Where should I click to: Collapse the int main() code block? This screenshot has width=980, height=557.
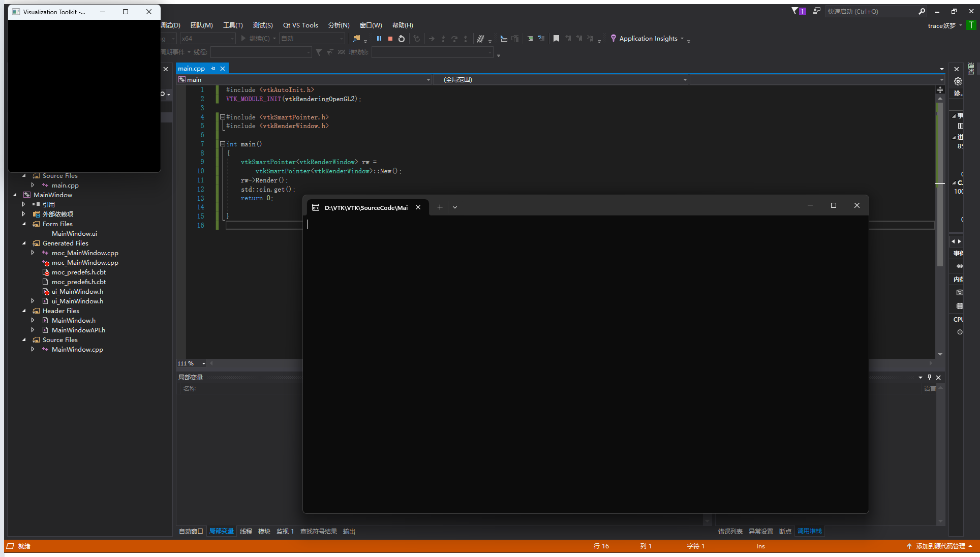pos(222,144)
